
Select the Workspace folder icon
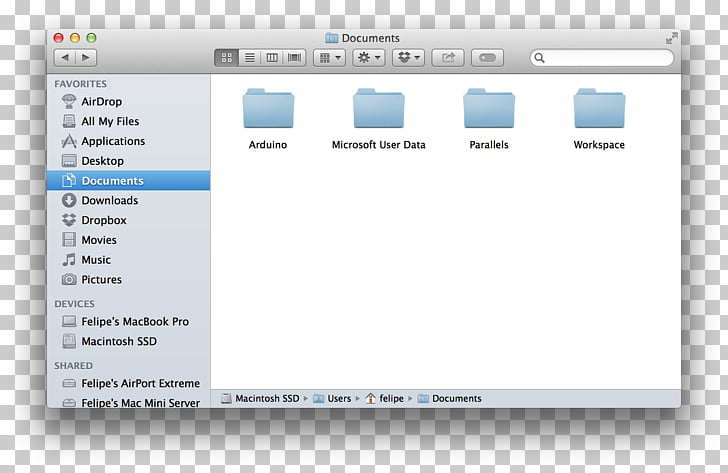[599, 108]
